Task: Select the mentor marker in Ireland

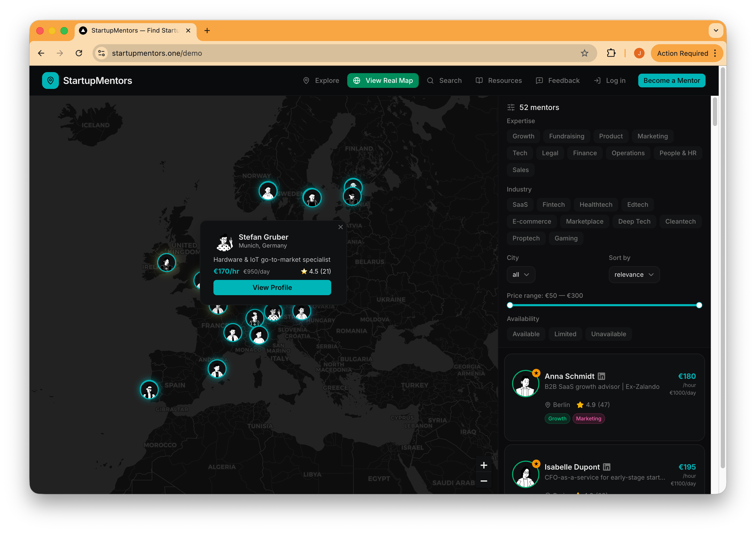Action: [x=167, y=263]
